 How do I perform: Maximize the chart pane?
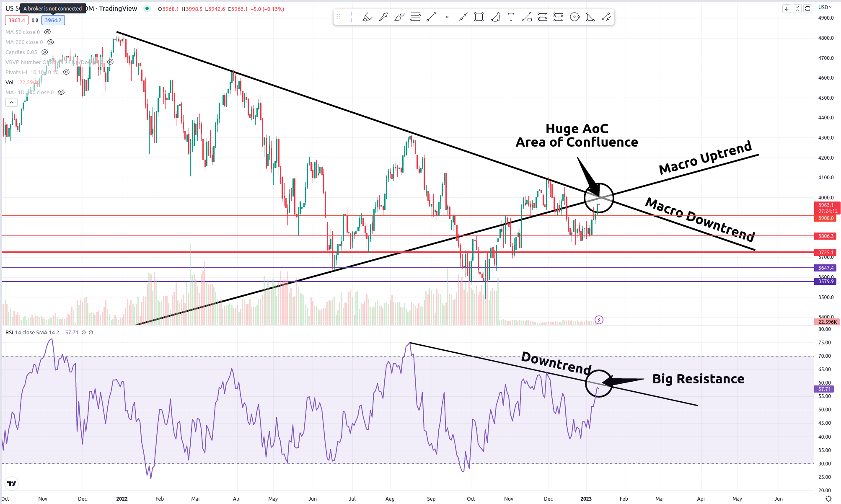tap(807, 8)
